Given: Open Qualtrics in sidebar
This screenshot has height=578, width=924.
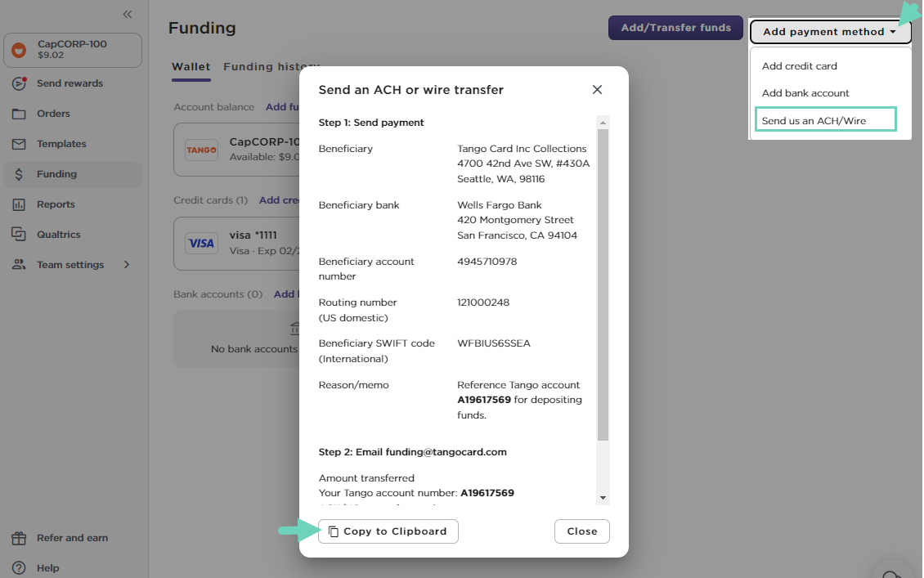Looking at the screenshot, I should [x=58, y=235].
